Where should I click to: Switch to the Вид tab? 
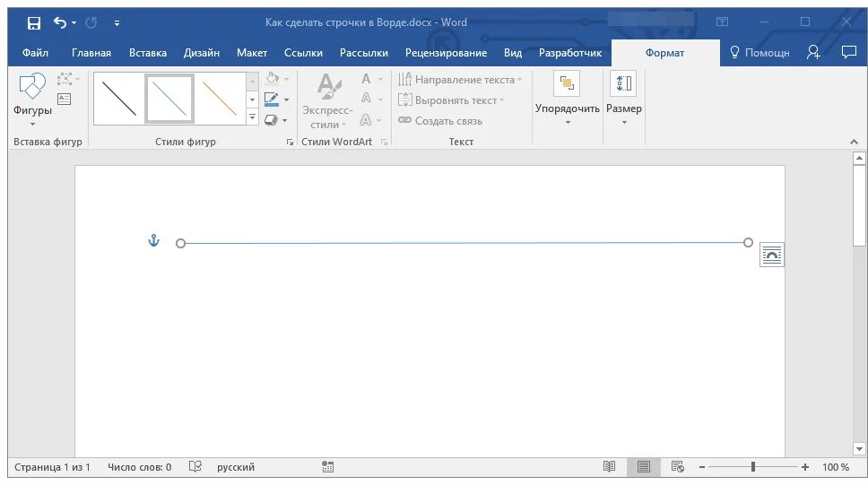point(513,53)
